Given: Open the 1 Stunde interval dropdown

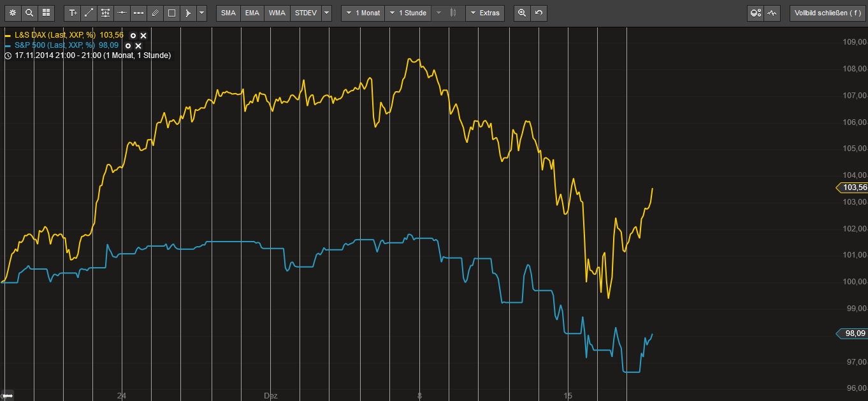Looking at the screenshot, I should coord(408,13).
